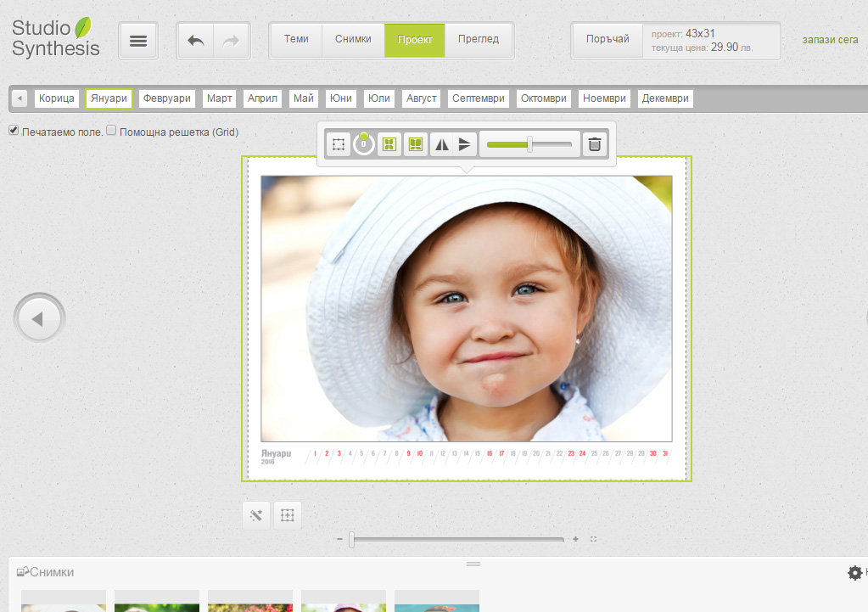The width and height of the screenshot is (868, 612).
Task: Open the image rotation dial
Action: click(364, 144)
